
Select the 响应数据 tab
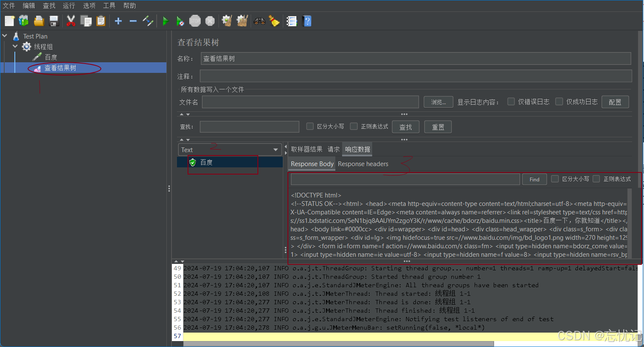358,149
